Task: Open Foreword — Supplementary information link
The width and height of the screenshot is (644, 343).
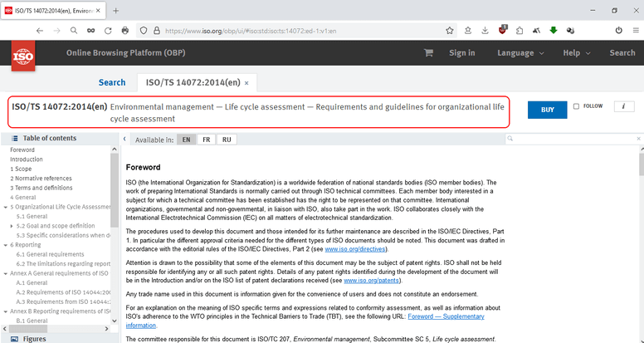Action: [x=446, y=316]
